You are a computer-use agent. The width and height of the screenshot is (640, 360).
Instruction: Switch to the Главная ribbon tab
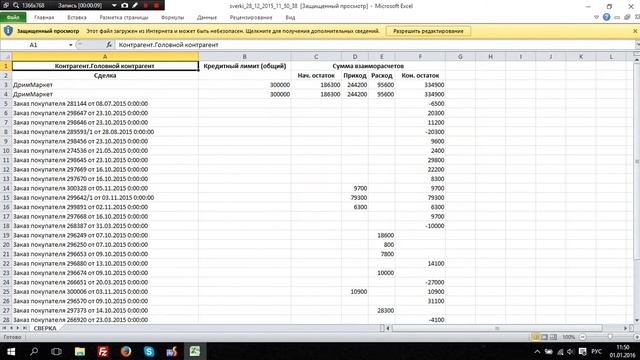pos(44,18)
